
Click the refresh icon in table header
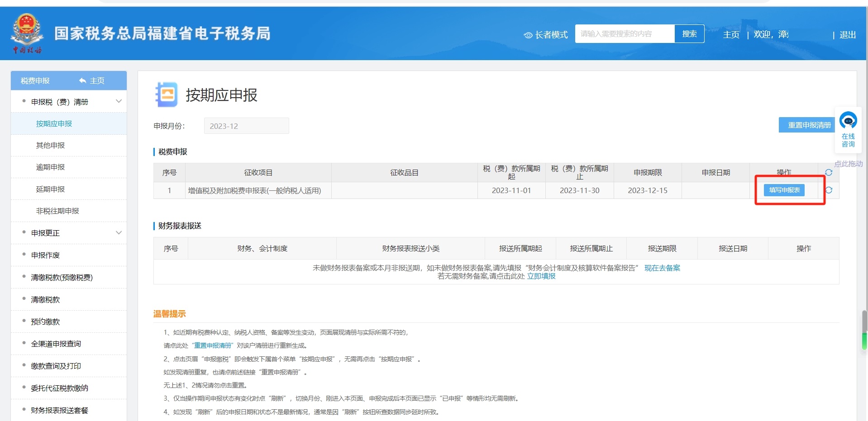point(828,172)
